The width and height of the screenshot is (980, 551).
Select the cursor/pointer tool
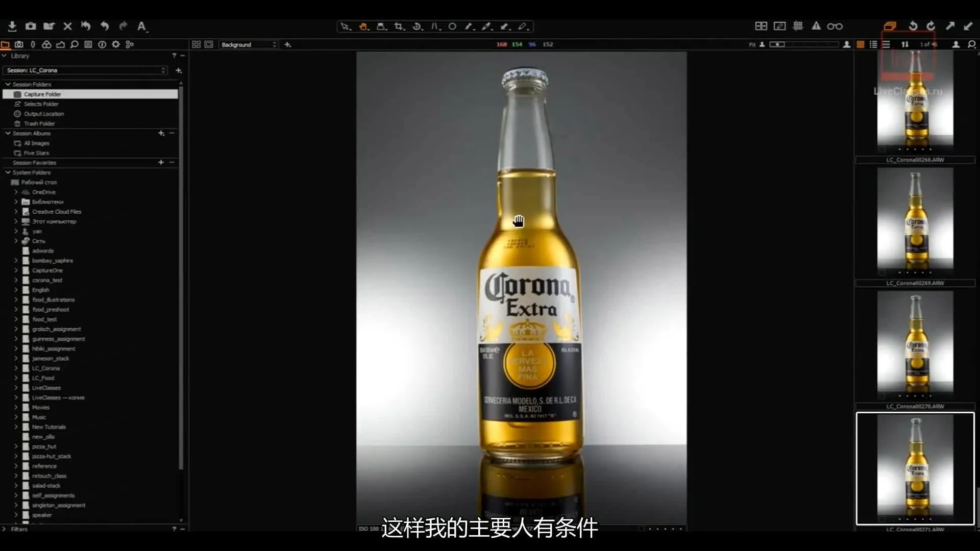(345, 26)
